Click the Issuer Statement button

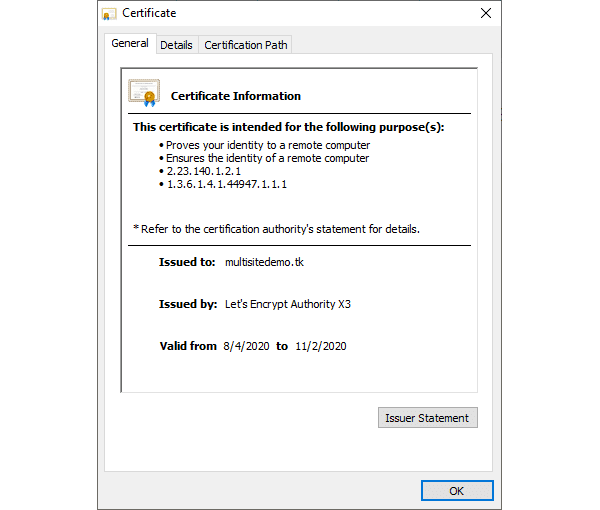click(x=427, y=417)
